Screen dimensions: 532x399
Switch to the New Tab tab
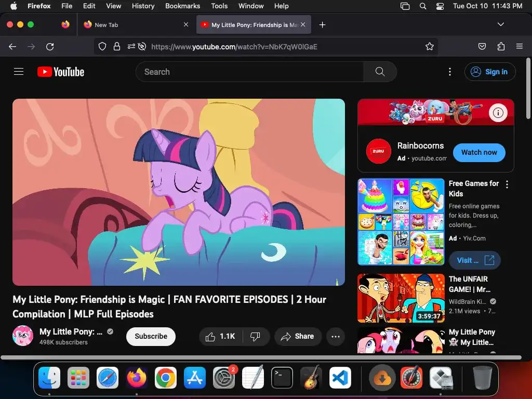136,25
